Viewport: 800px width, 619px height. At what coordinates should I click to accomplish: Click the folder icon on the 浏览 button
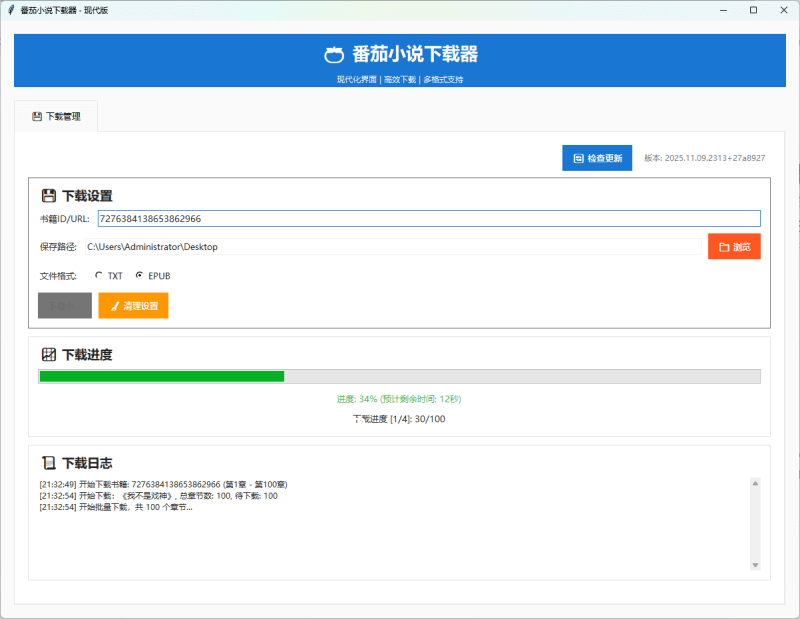[723, 246]
